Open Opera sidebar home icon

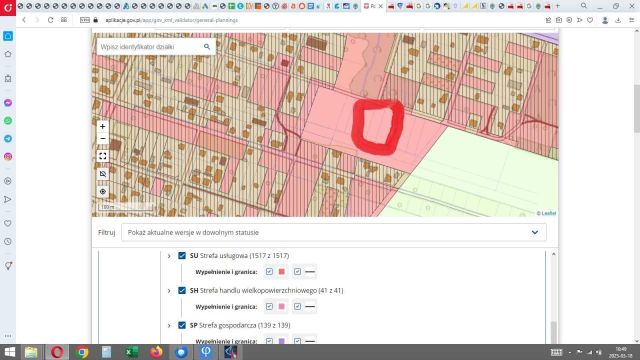(8, 54)
